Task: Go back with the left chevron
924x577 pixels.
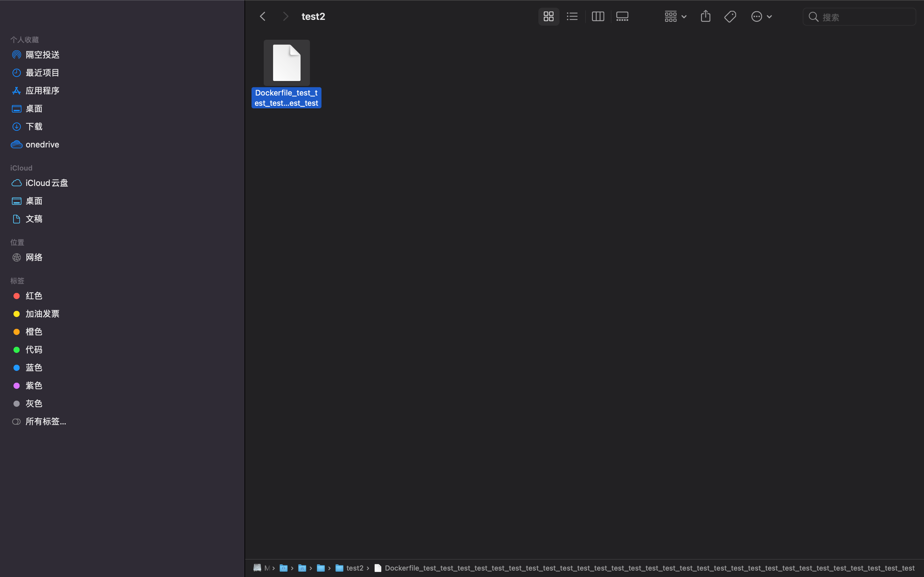Action: click(x=263, y=16)
